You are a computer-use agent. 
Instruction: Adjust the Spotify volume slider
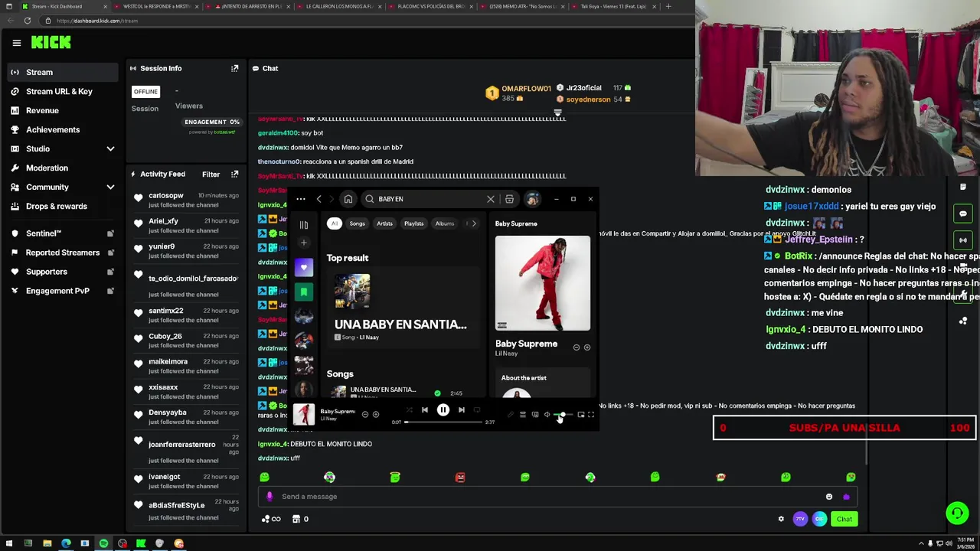point(564,415)
